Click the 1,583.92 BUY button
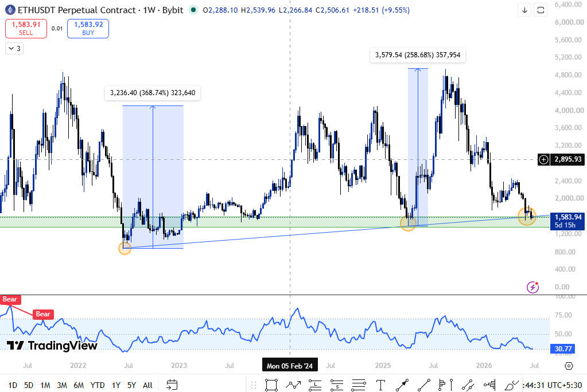Viewport: 587px width, 392px height. point(88,29)
